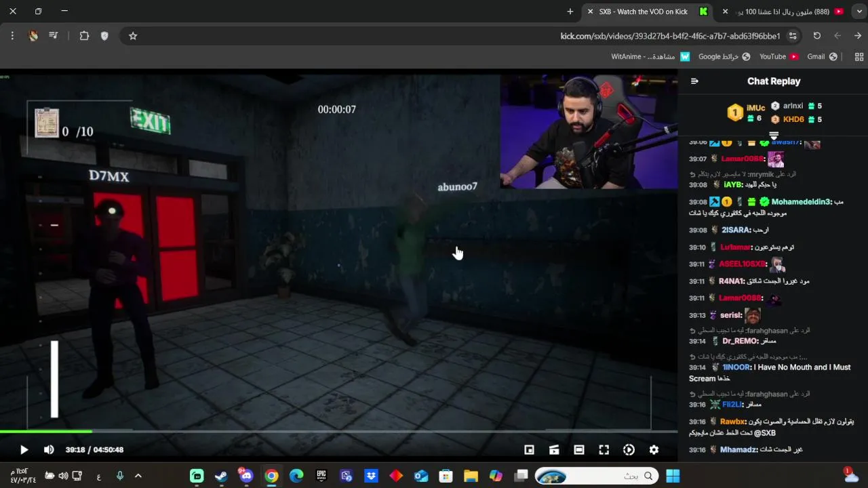868x488 pixels.
Task: Click top gifter iMUc
Action: click(755, 108)
